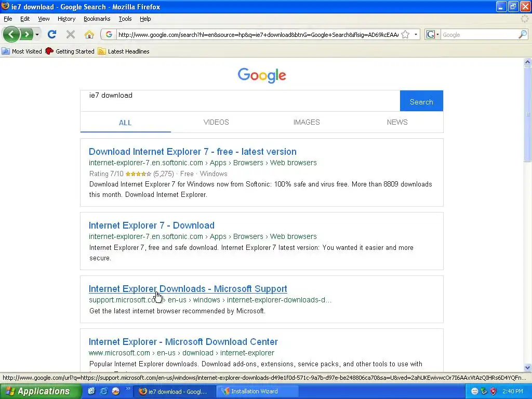Launch Internet Explorer from quick launch
The image size is (532, 399).
click(103, 391)
